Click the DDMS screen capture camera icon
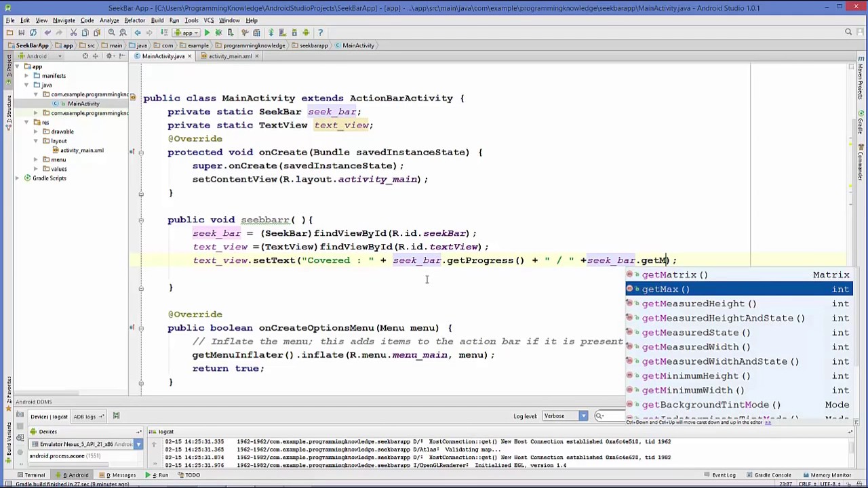868x488 pixels. tap(20, 414)
